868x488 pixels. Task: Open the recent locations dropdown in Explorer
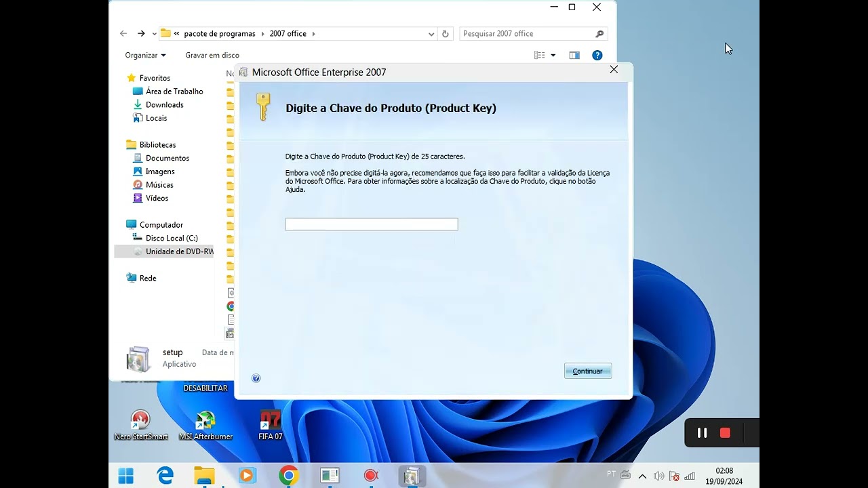(x=155, y=34)
